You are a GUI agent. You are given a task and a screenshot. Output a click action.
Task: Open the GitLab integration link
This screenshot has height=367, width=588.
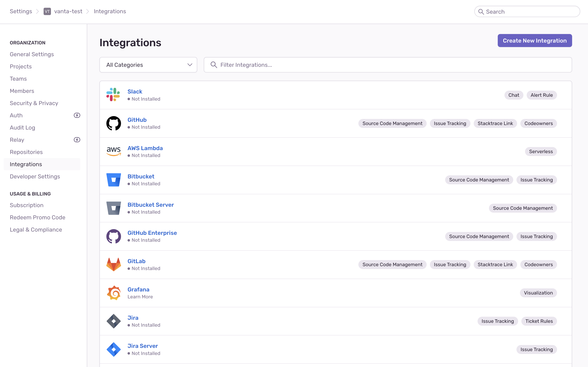(137, 261)
